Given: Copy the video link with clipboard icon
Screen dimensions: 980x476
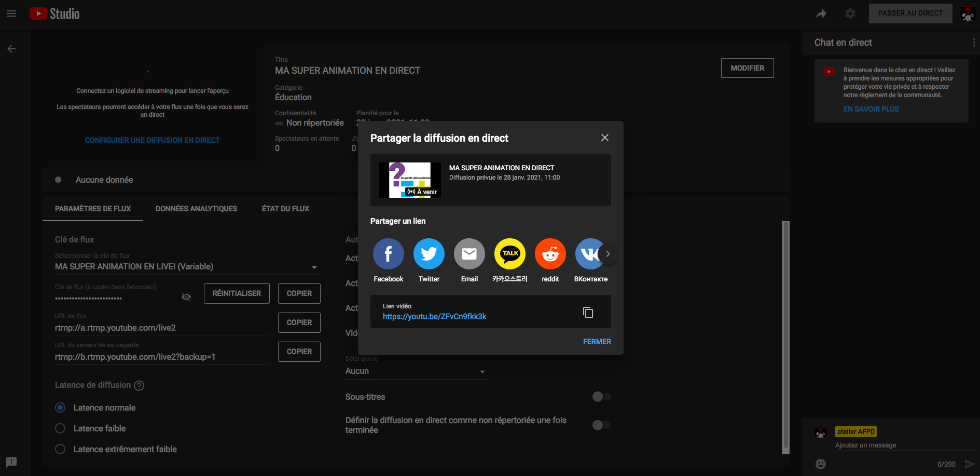Looking at the screenshot, I should [x=588, y=312].
